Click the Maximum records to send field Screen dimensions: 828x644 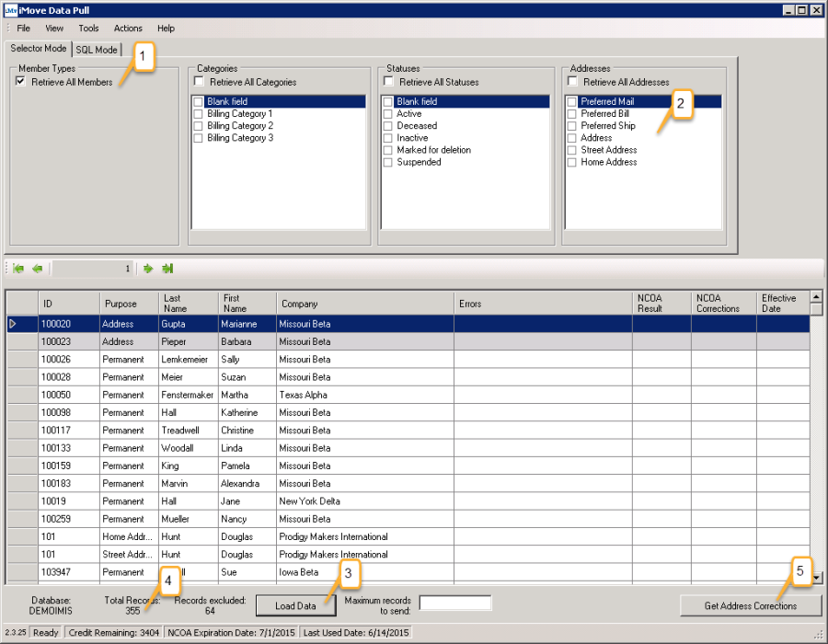click(454, 604)
